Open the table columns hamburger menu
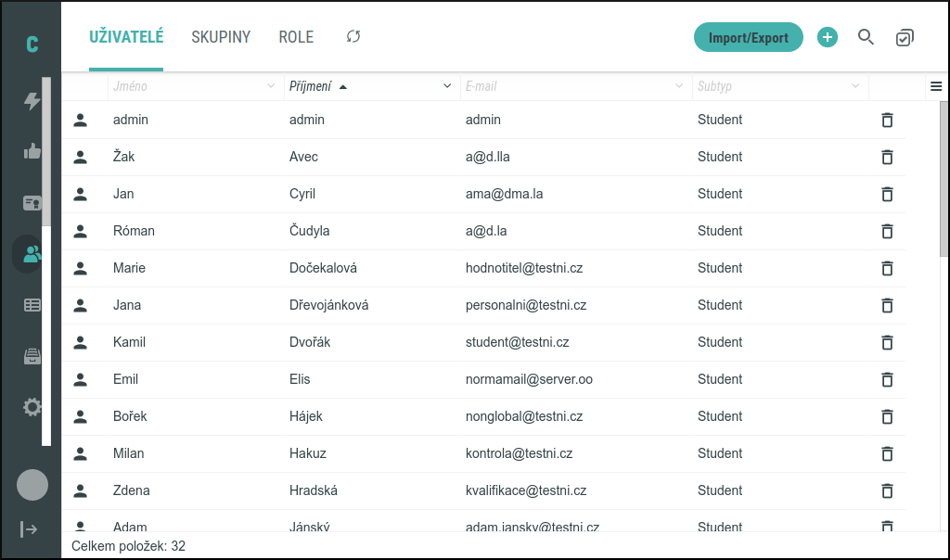950x560 pixels. pyautogui.click(x=936, y=86)
